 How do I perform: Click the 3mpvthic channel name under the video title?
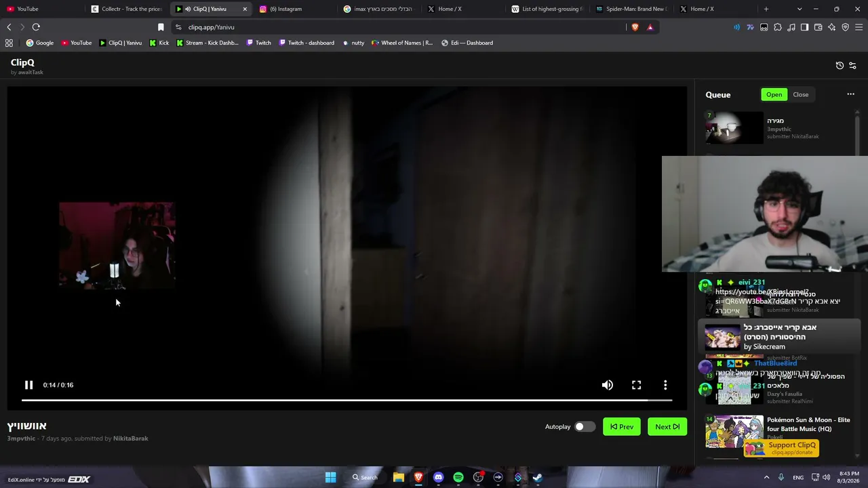click(21, 439)
